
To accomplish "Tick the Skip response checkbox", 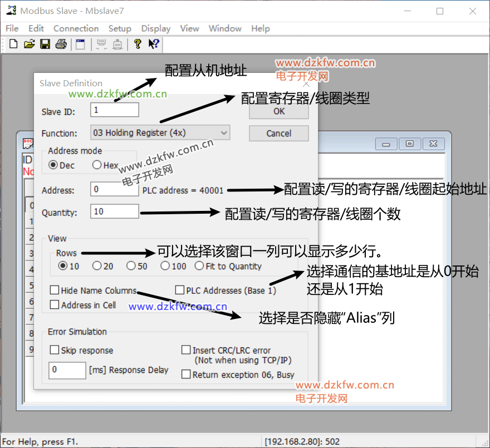I will (x=55, y=351).
